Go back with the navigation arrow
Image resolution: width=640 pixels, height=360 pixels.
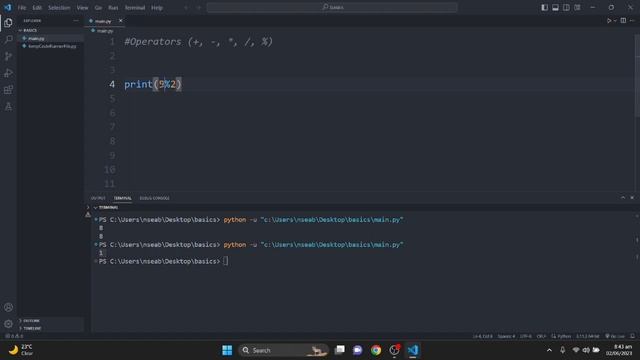[x=186, y=7]
